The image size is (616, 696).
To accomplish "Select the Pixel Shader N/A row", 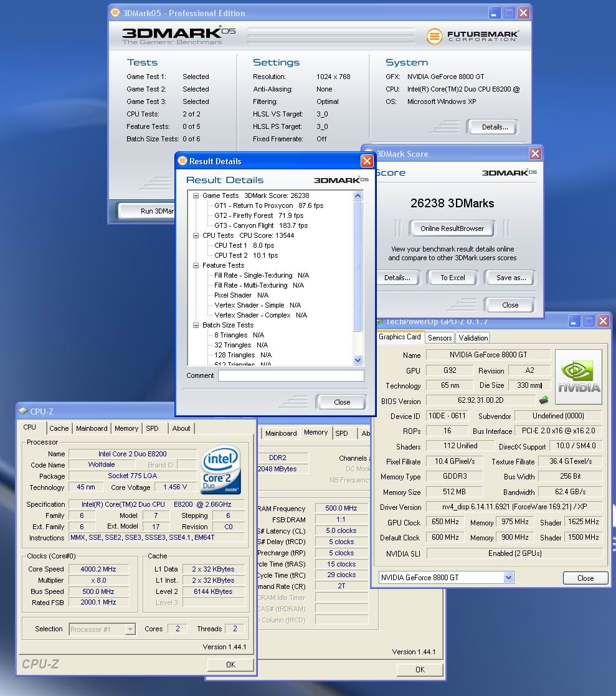I will click(x=241, y=295).
